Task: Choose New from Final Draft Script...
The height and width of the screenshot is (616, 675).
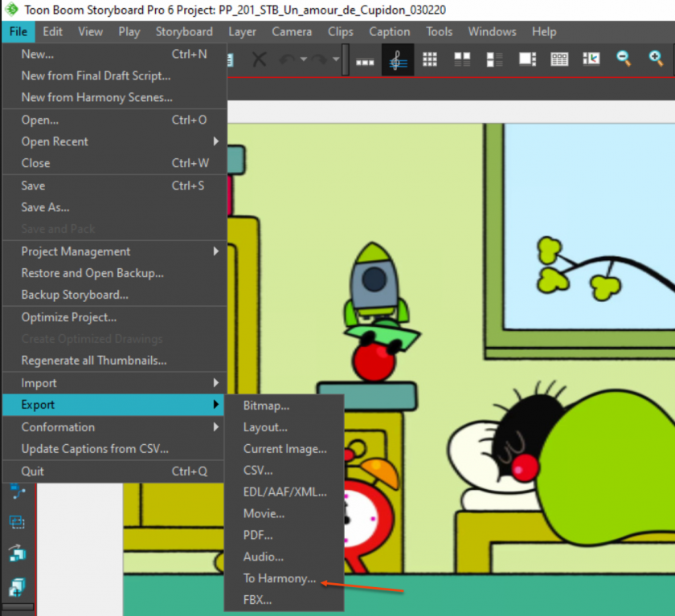Action: (x=114, y=75)
